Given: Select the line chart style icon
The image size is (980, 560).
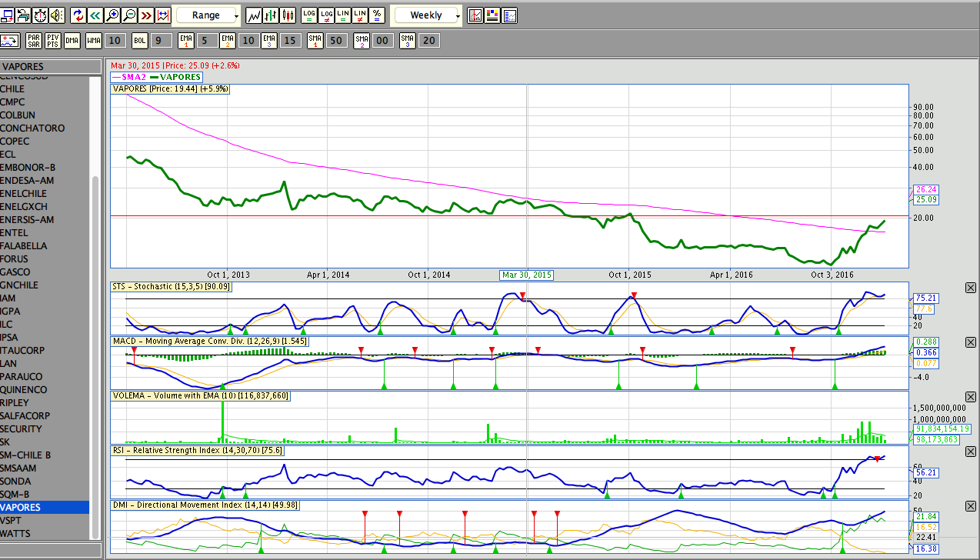Looking at the screenshot, I should 255,15.
